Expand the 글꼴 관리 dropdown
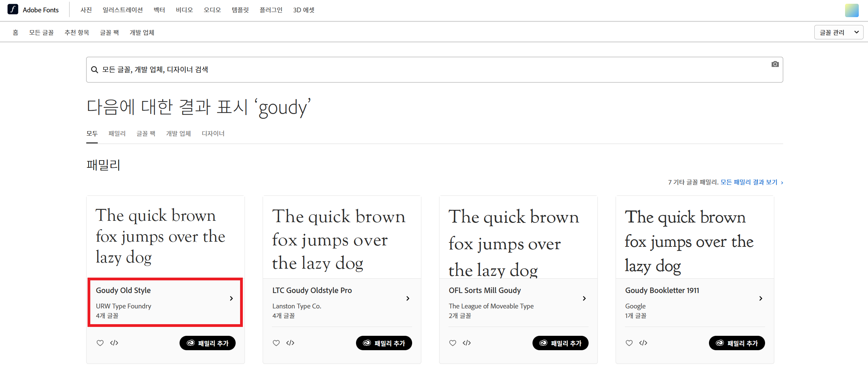Viewport: 868px width, 381px height. coord(839,32)
